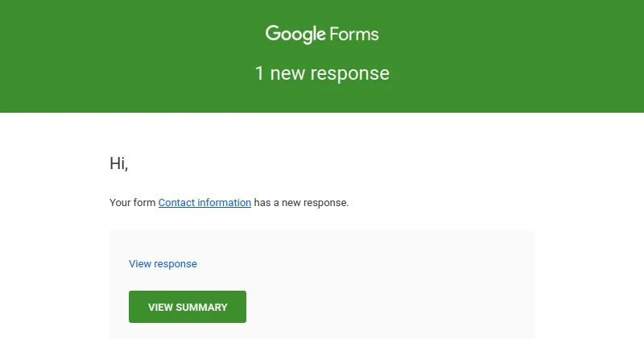Screen dimensions: 644x339
Task: Open the individual response via View response
Action: (163, 264)
